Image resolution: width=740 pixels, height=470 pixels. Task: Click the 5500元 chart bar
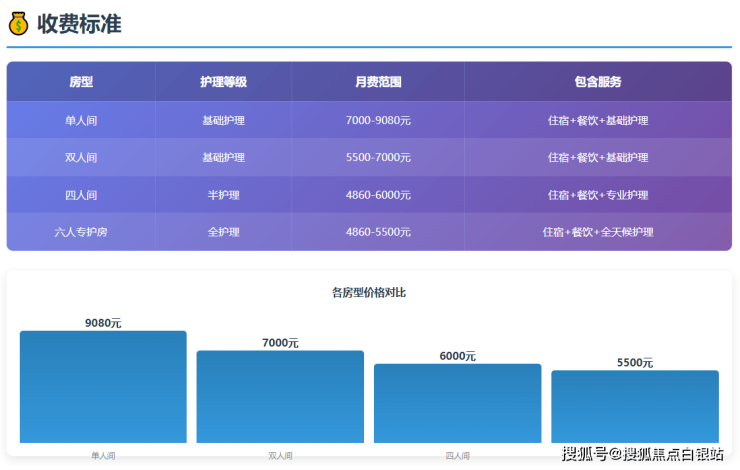(634, 407)
